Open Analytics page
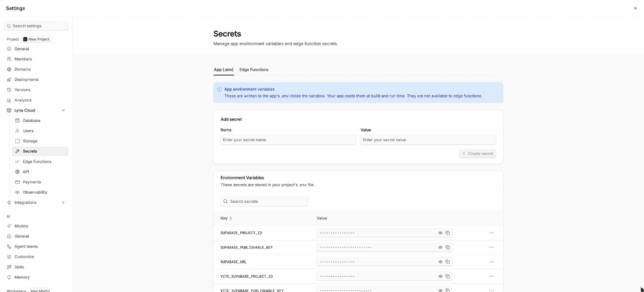 36,100
